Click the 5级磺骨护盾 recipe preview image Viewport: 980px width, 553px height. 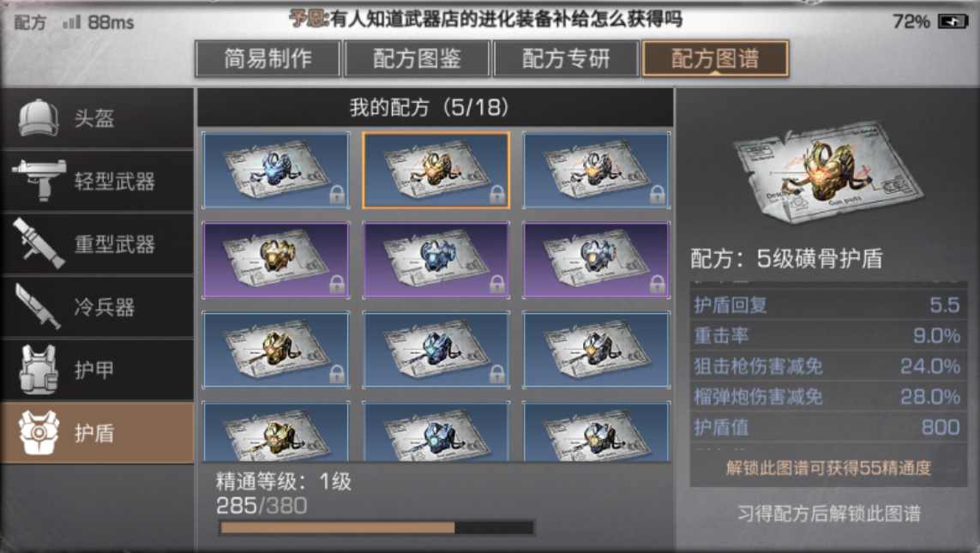827,171
